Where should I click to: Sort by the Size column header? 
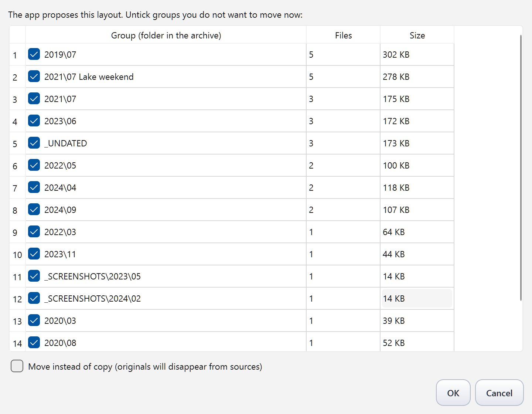[x=417, y=35]
